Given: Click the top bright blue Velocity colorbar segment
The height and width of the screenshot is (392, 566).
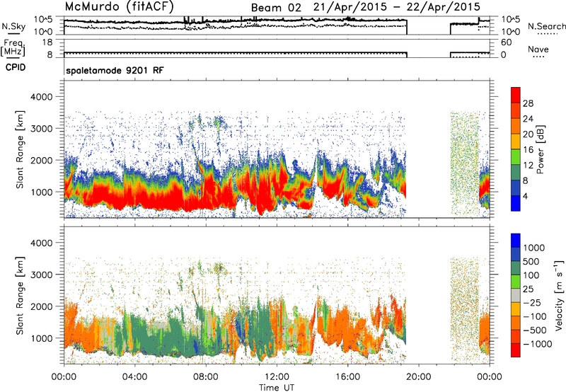Looking at the screenshot, I should coord(516,241).
